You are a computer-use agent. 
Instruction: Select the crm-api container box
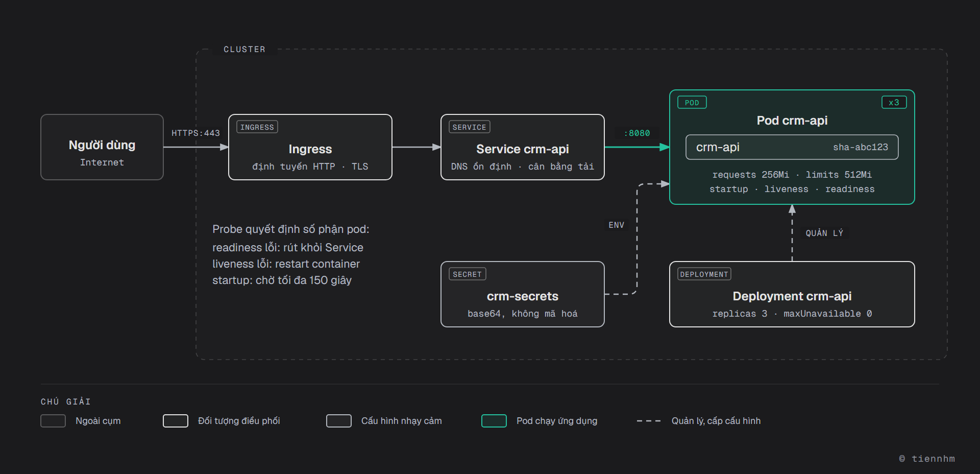792,147
